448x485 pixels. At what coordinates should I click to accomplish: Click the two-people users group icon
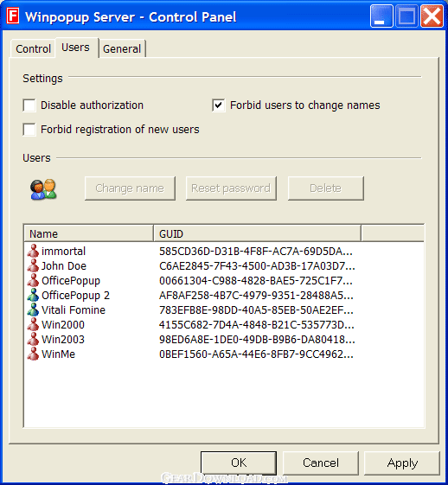tap(43, 189)
